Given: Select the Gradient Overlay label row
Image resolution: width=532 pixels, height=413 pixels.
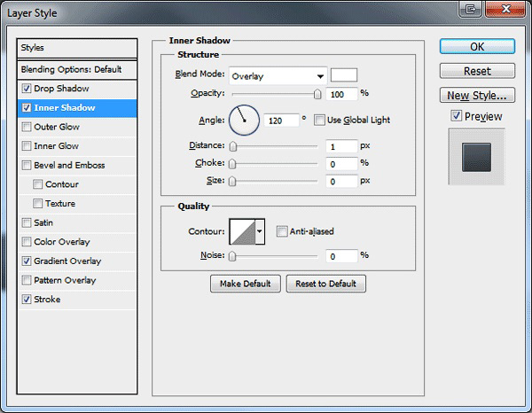Looking at the screenshot, I should pos(77,261).
